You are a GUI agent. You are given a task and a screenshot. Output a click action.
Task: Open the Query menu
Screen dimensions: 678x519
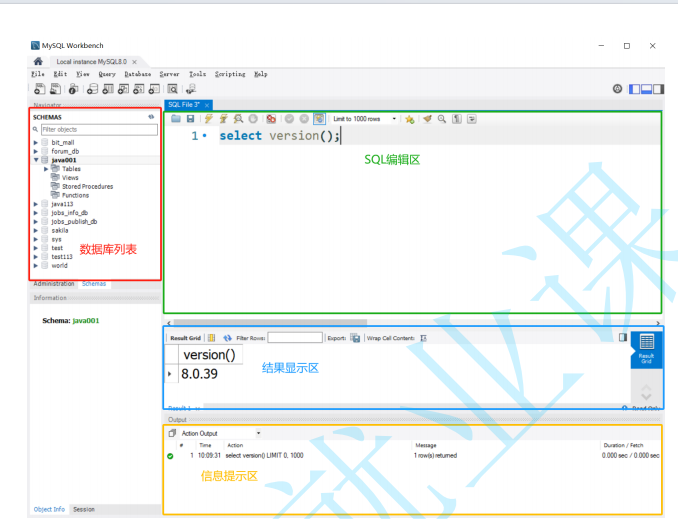(107, 74)
